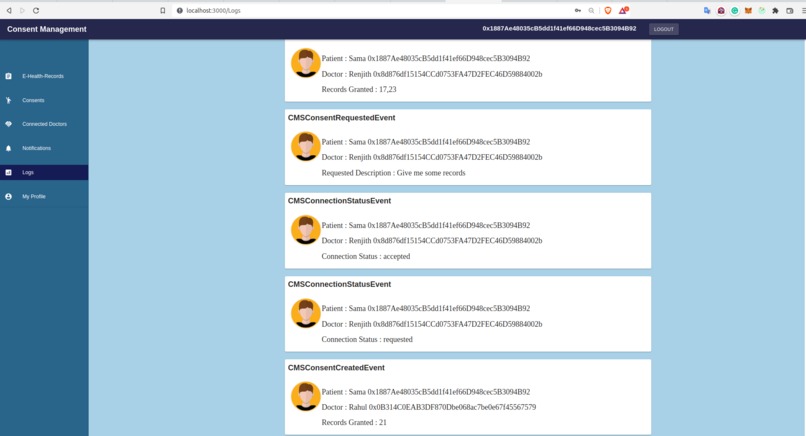The width and height of the screenshot is (806, 436).
Task: Click the bookmark icon beside the address bar
Action: coord(162,10)
